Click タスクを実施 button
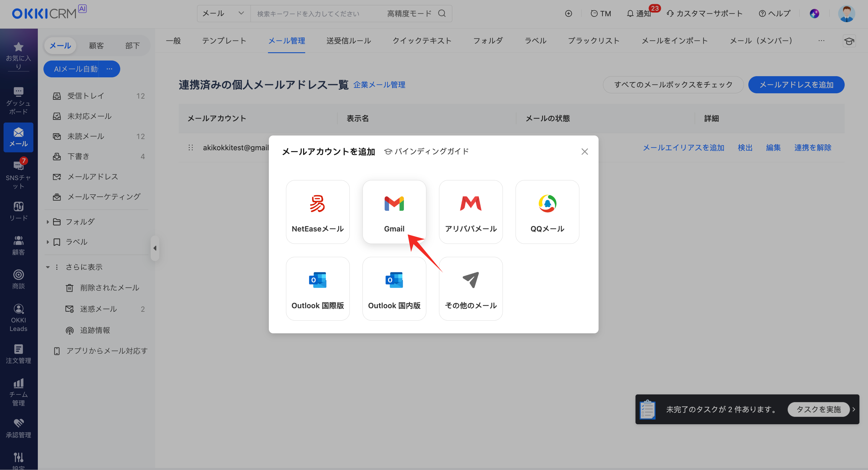Screen dimensions: 868x470 [818, 409]
